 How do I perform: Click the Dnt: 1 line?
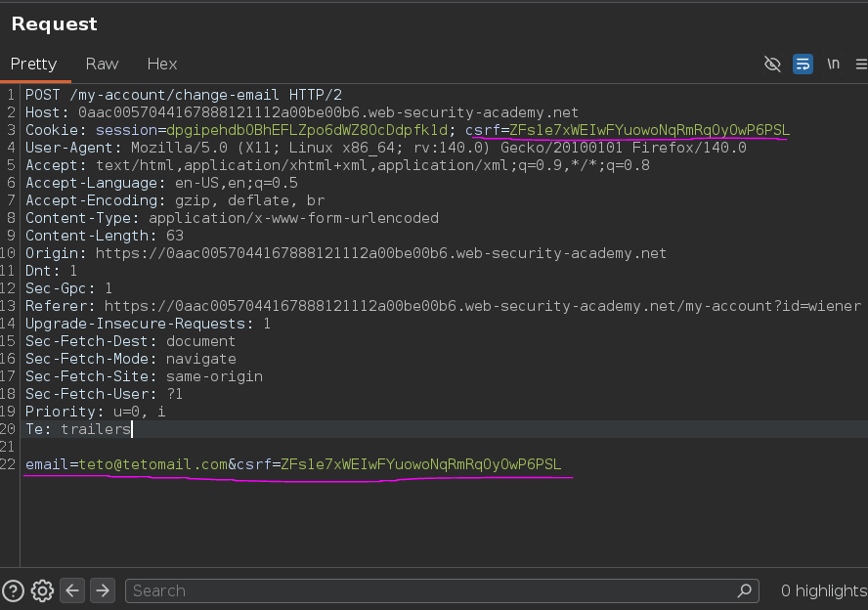[52, 271]
